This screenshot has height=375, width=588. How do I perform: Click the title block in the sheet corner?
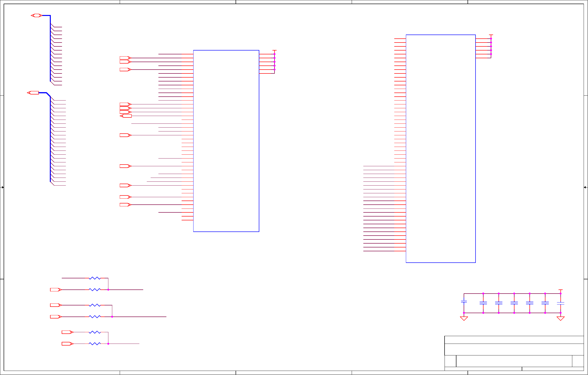point(514,353)
